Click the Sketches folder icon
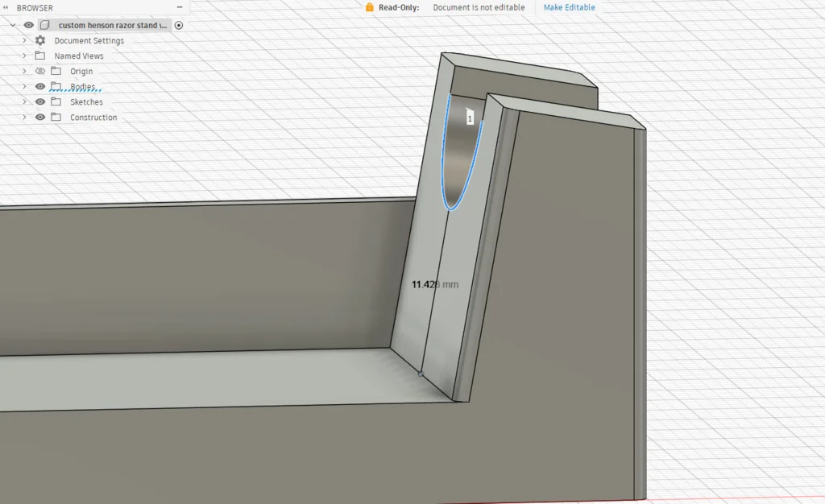Viewport: 825px width, 504px height. [x=56, y=102]
